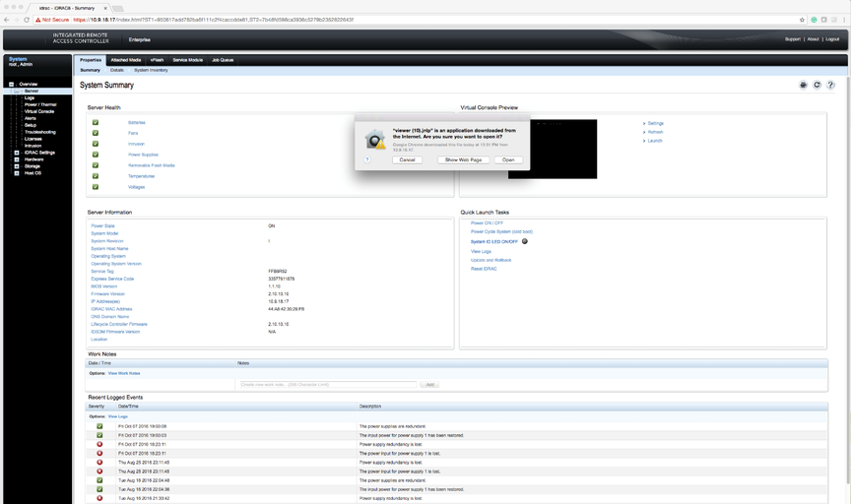The image size is (851, 504).
Task: Select Virtual Console in the sidebar tree
Action: tap(39, 111)
